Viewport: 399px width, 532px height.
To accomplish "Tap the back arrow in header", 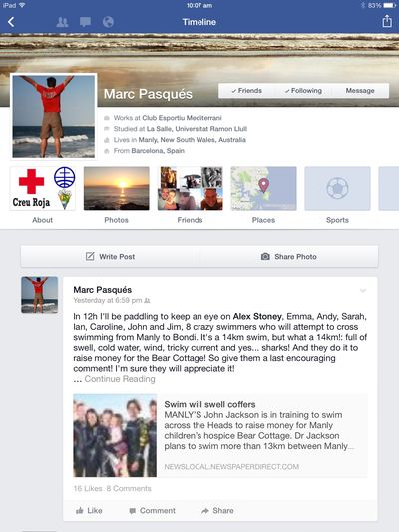I will pos(11,22).
